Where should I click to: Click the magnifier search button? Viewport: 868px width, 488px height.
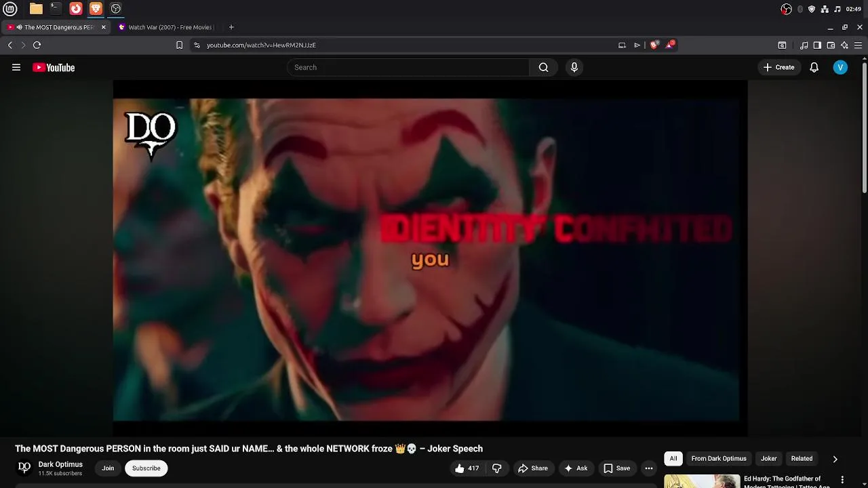(x=543, y=67)
